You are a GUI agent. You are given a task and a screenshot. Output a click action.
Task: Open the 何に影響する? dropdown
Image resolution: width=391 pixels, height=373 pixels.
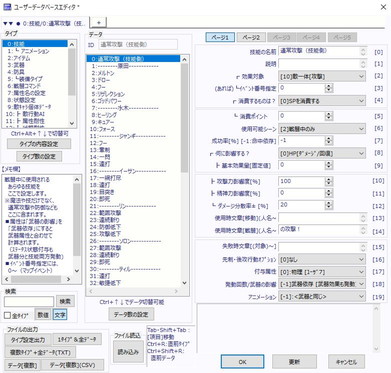point(322,153)
